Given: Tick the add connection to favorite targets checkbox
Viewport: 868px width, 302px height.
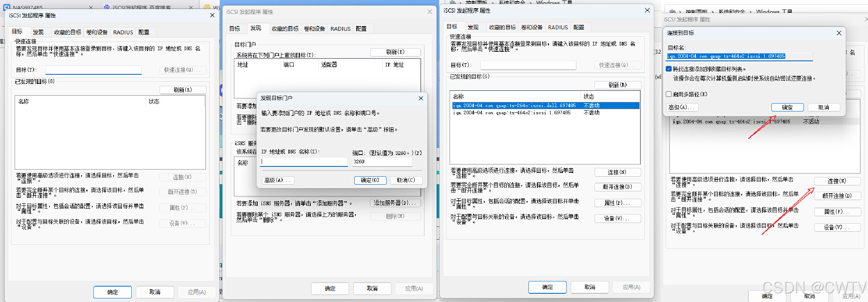Looking at the screenshot, I should [x=669, y=69].
